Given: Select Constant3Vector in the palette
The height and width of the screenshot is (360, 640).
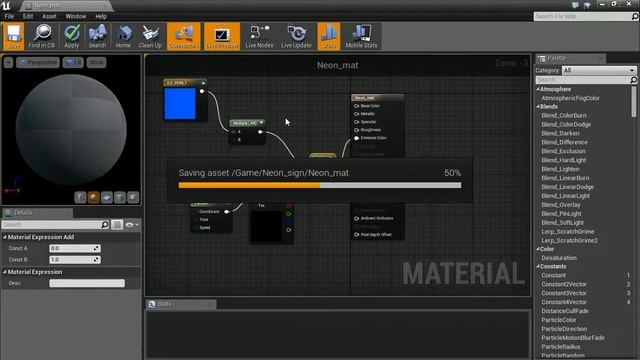Looking at the screenshot, I should (x=564, y=293).
